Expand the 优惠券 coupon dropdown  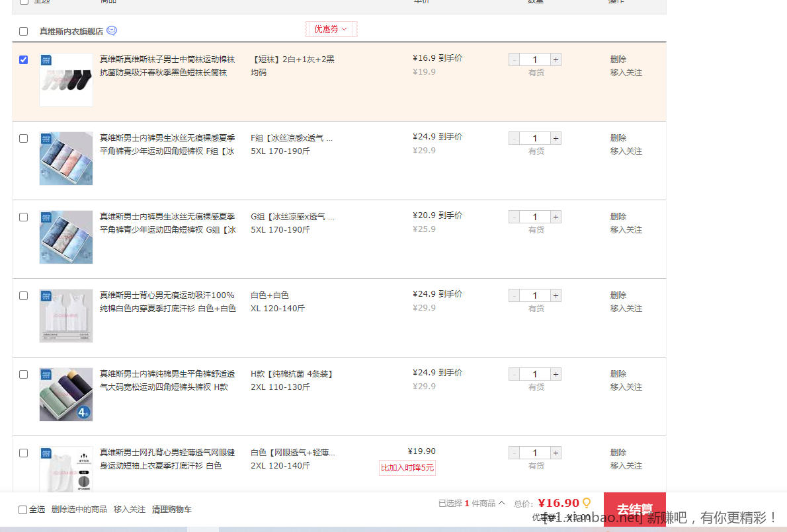click(x=331, y=29)
